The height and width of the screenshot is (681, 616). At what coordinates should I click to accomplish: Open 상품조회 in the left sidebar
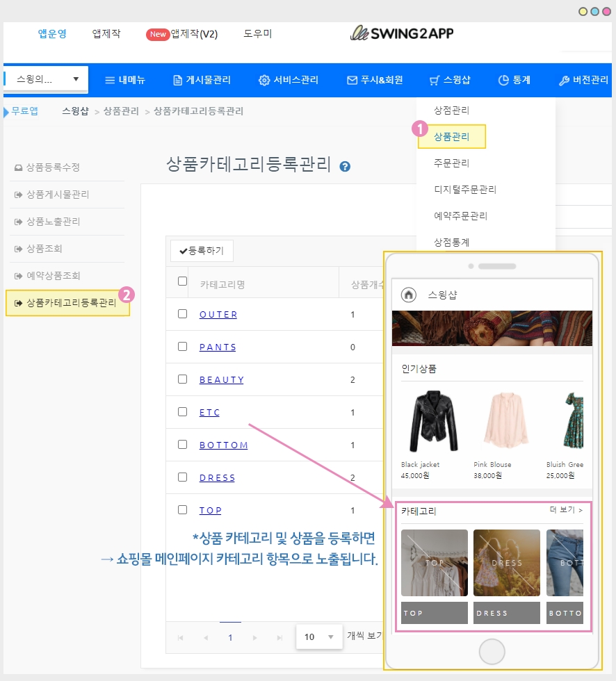point(38,249)
